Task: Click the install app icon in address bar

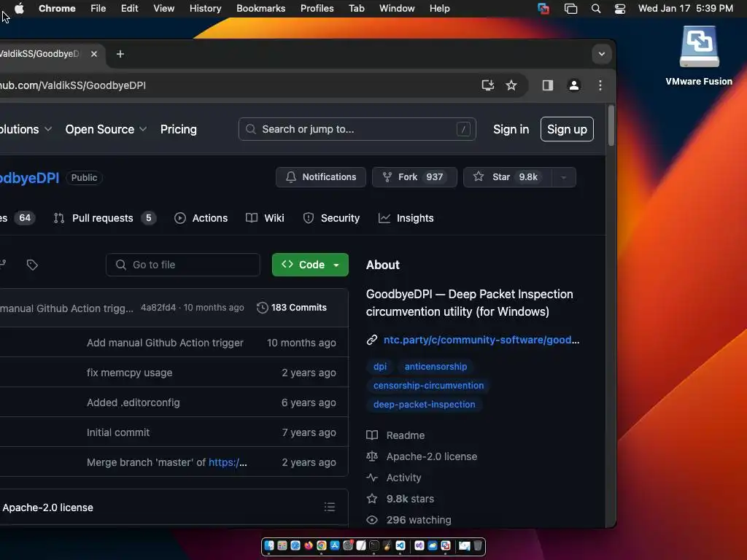Action: click(487, 85)
